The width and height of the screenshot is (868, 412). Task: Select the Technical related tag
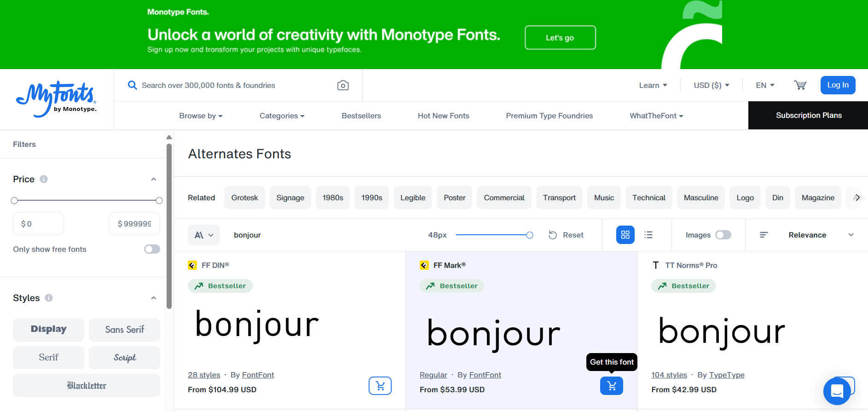coord(649,197)
